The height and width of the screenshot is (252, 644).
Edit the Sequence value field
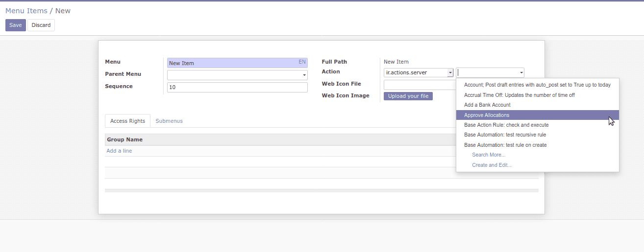tap(237, 87)
